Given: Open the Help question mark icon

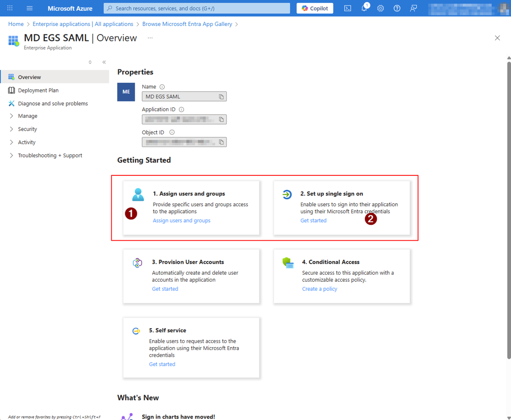Looking at the screenshot, I should coord(397,8).
